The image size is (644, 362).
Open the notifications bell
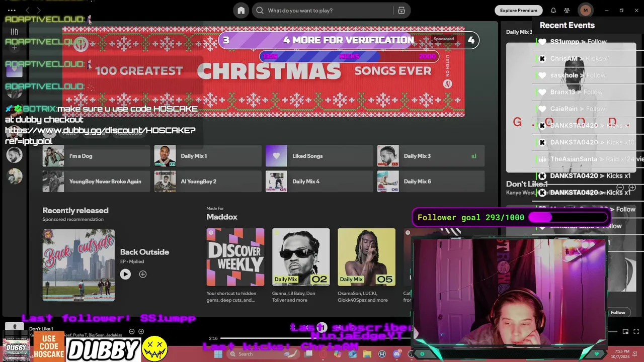[553, 11]
